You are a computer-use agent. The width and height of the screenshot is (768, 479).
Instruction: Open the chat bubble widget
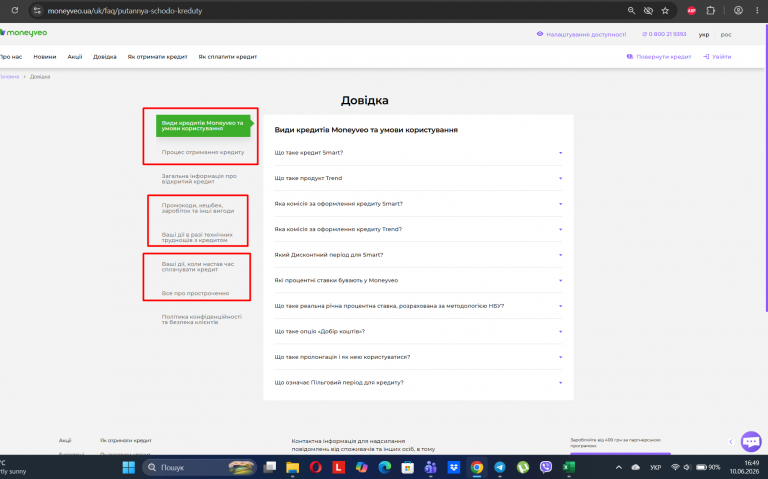click(751, 441)
